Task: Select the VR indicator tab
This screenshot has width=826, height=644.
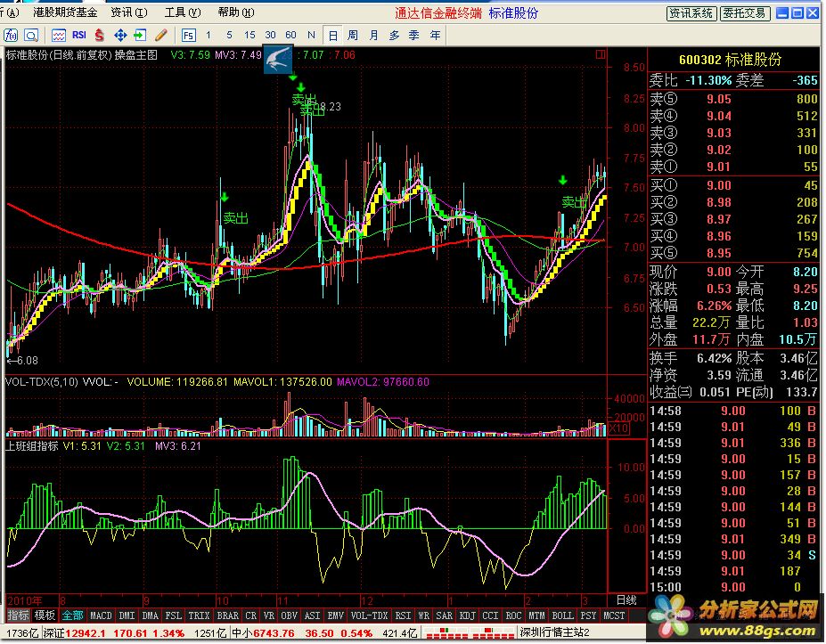Action: (269, 615)
